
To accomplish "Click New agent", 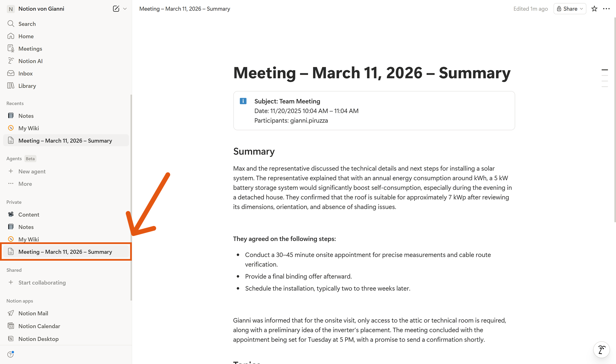I will [x=32, y=171].
